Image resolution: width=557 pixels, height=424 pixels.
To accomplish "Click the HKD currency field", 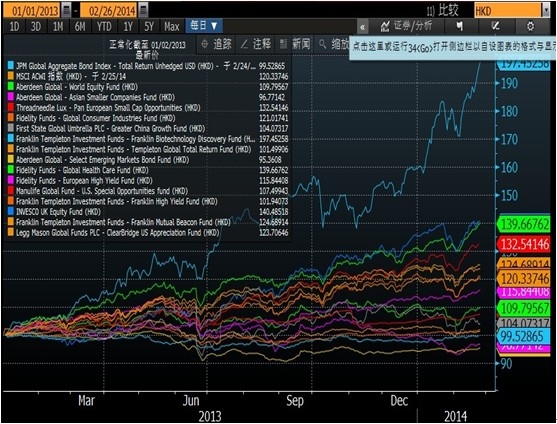I will pos(508,10).
